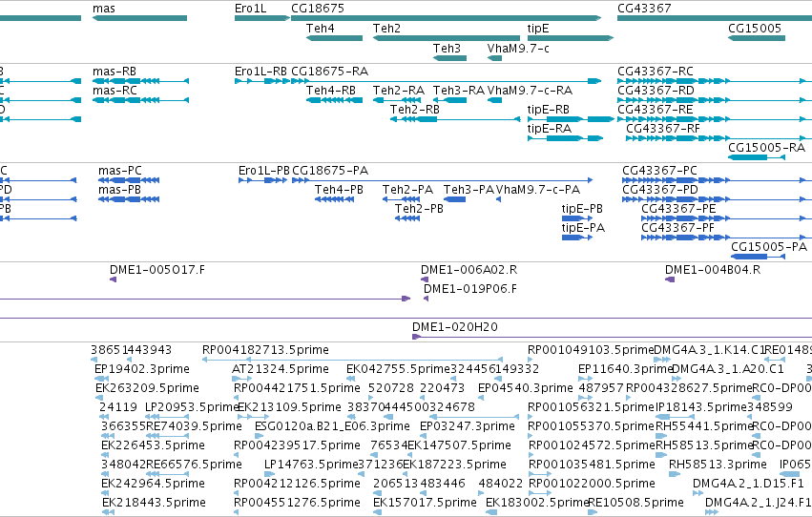Select the CG18675 gene span
The height and width of the screenshot is (517, 812).
pos(446,18)
